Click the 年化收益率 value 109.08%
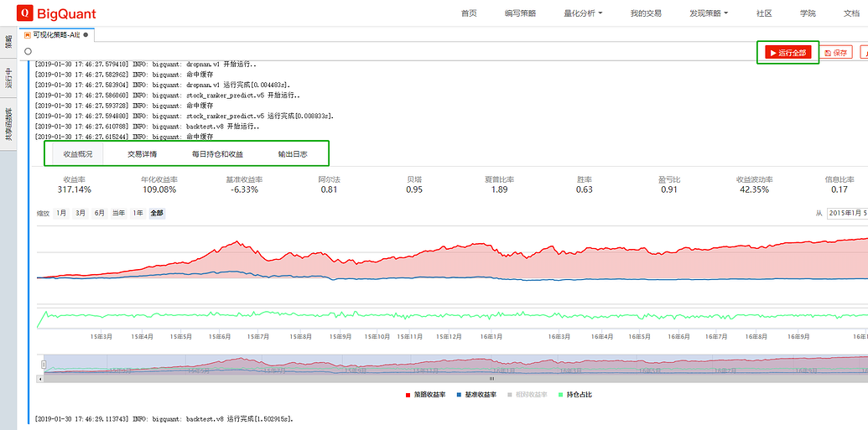 click(x=159, y=189)
